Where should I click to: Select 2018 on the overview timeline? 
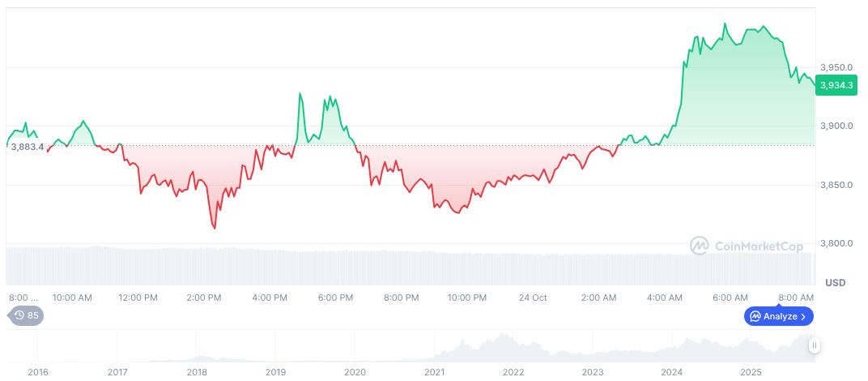coord(197,372)
